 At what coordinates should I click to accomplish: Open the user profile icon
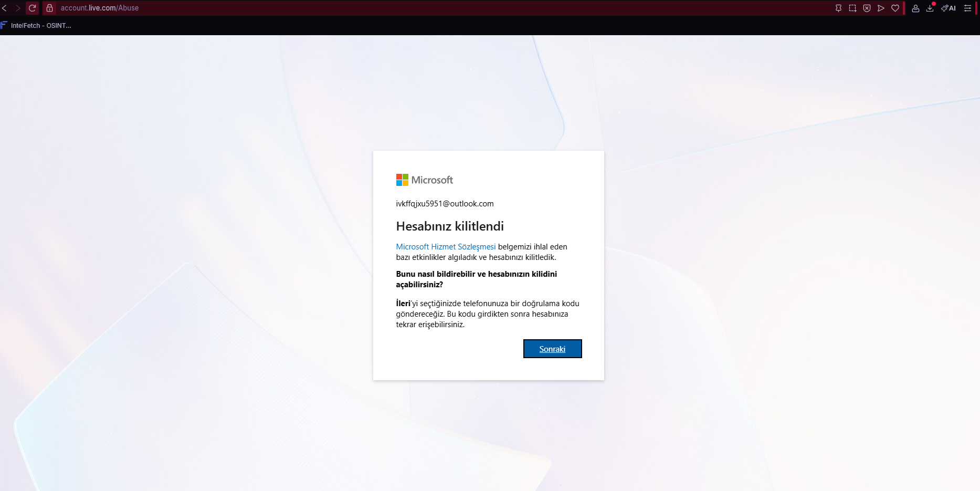pos(915,8)
